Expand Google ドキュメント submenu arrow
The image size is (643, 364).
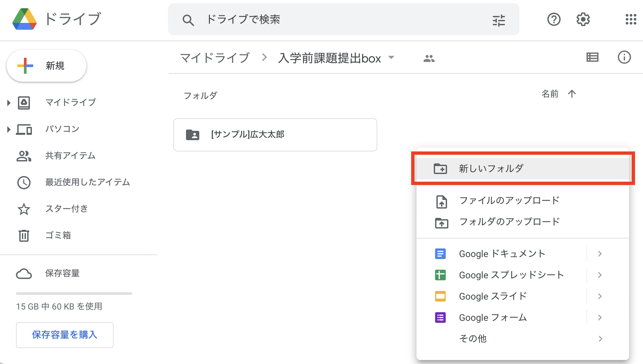[600, 254]
